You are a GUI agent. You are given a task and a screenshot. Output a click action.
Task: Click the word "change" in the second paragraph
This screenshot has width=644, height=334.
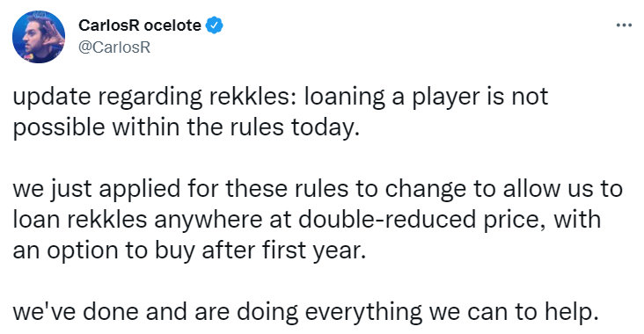(425, 191)
